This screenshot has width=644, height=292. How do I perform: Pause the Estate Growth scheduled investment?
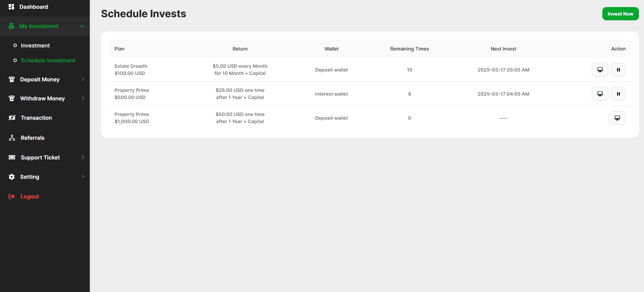point(618,69)
